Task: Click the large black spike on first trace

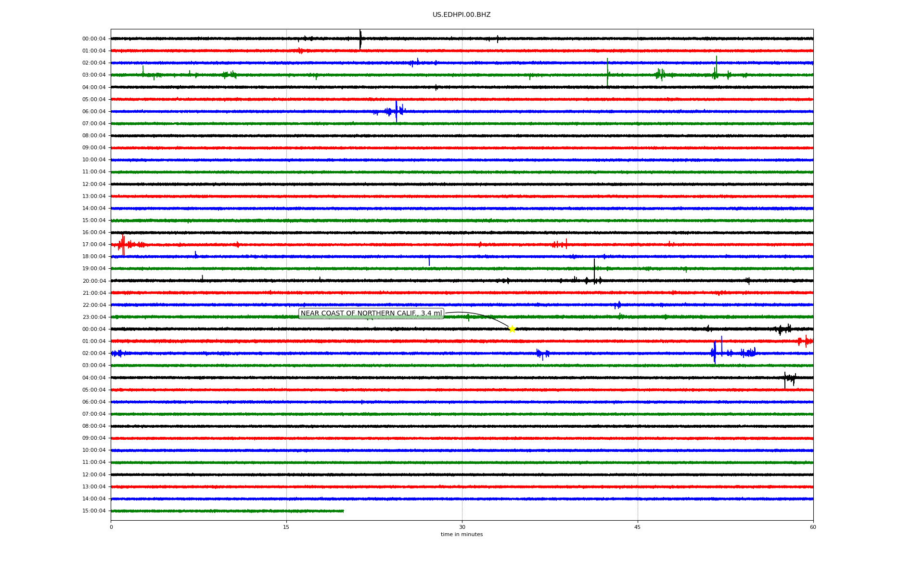Action: click(x=360, y=39)
